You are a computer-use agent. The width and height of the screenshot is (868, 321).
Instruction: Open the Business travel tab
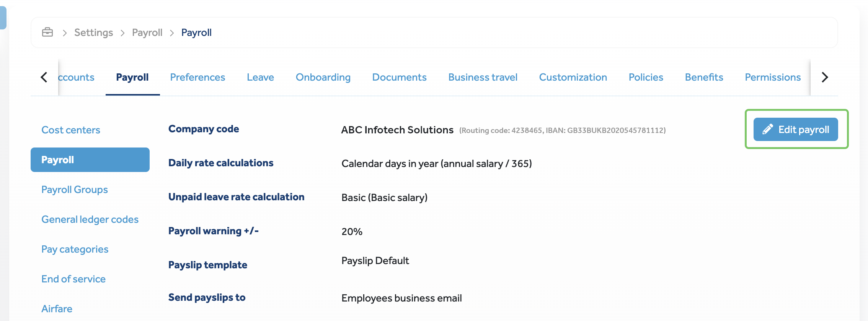pos(483,77)
